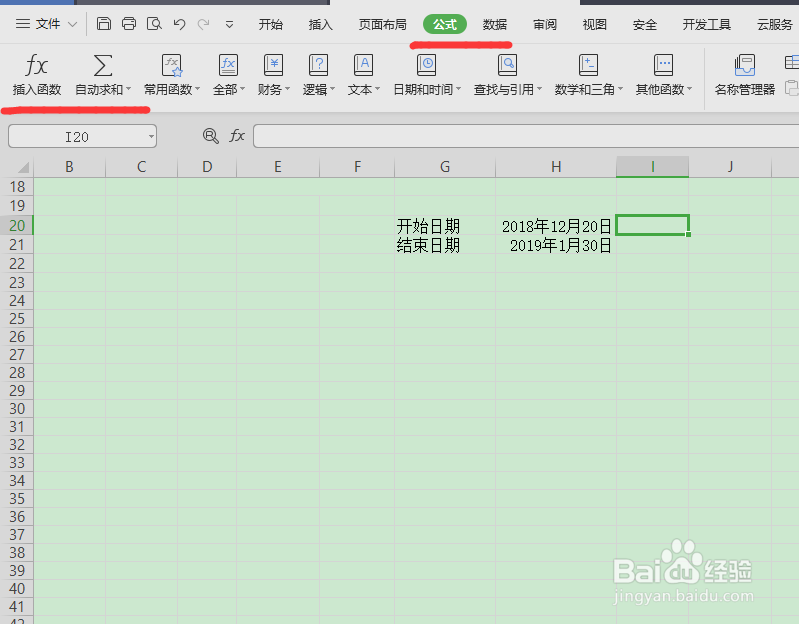The width and height of the screenshot is (799, 624).
Task: Expand the 数学和三角 dropdown arrow
Action: [x=621, y=89]
